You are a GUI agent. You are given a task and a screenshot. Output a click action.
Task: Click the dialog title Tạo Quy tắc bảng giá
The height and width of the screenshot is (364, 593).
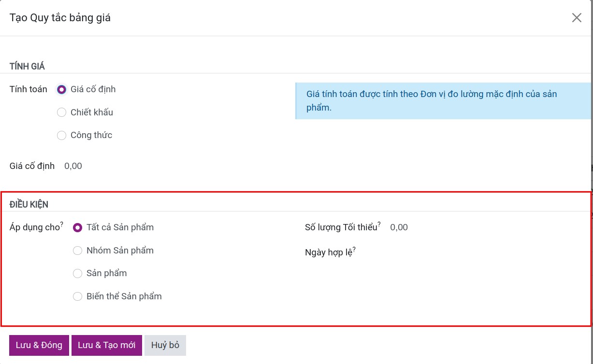(x=60, y=18)
